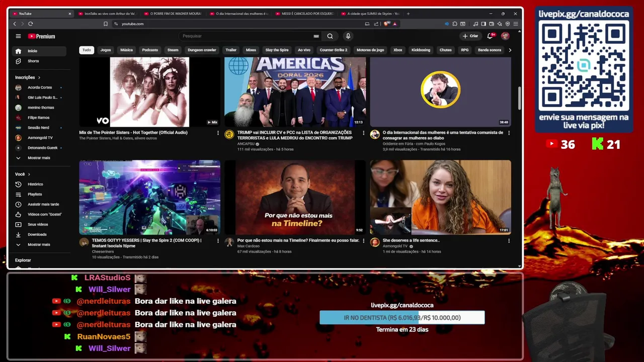Open the Leo AI sparkle icon

[500, 24]
